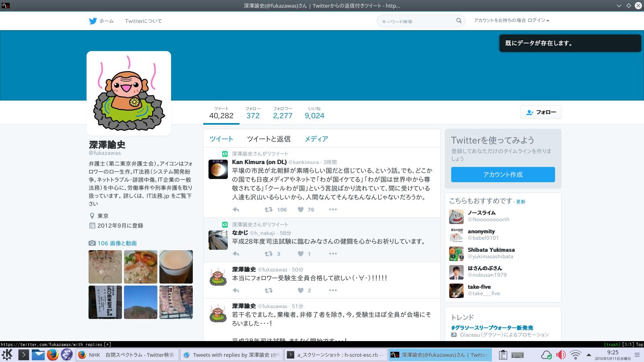Reply to Kan Kimura's tweet
The height and width of the screenshot is (362, 644).
tap(236, 210)
